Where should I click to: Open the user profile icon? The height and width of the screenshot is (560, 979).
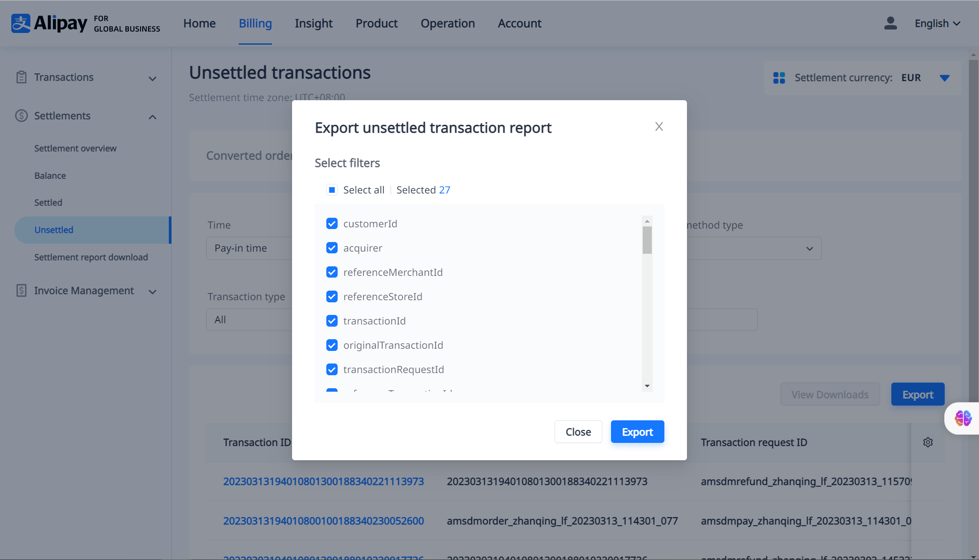pyautogui.click(x=890, y=23)
